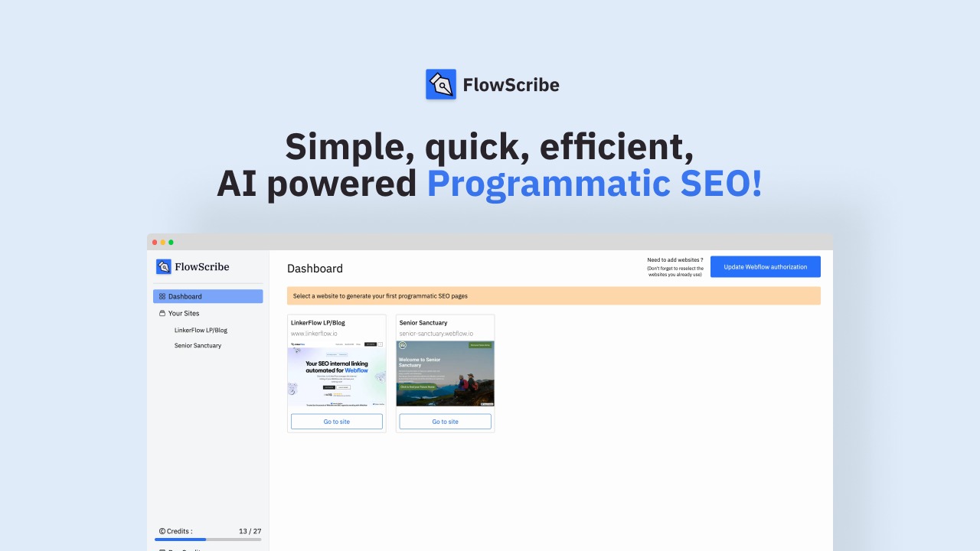The height and width of the screenshot is (551, 980).
Task: Open the Dashboard menu item
Action: click(x=208, y=296)
